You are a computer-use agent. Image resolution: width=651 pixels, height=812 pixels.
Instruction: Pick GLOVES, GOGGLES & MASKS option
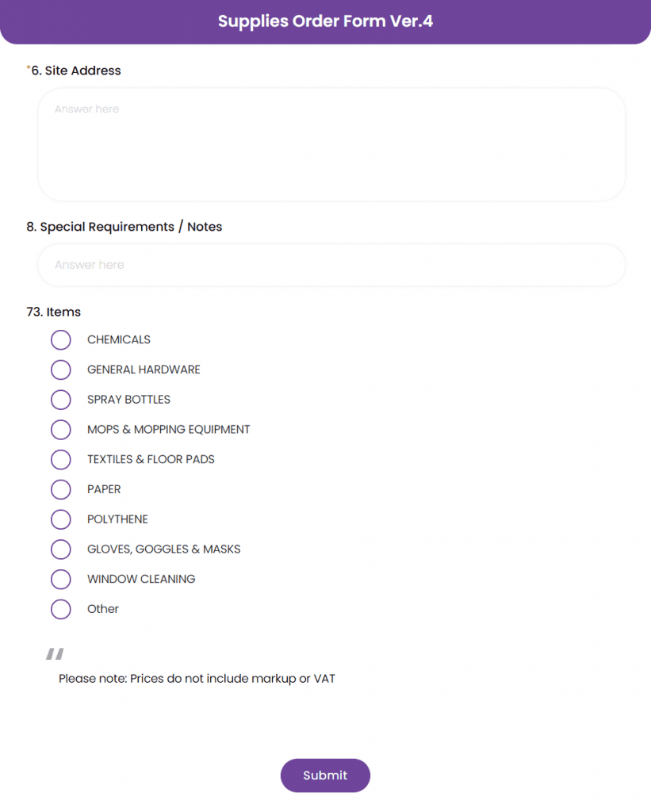pyautogui.click(x=61, y=549)
